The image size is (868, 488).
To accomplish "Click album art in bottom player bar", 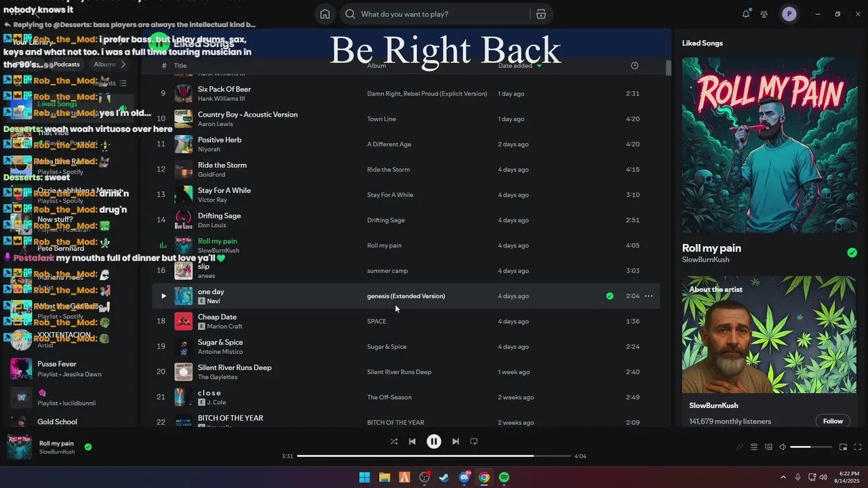I will tap(19, 447).
